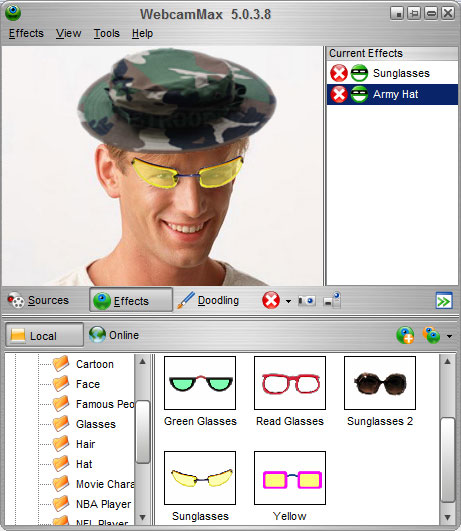Click the Online button
Image resolution: width=461 pixels, height=531 pixels.
click(114, 335)
